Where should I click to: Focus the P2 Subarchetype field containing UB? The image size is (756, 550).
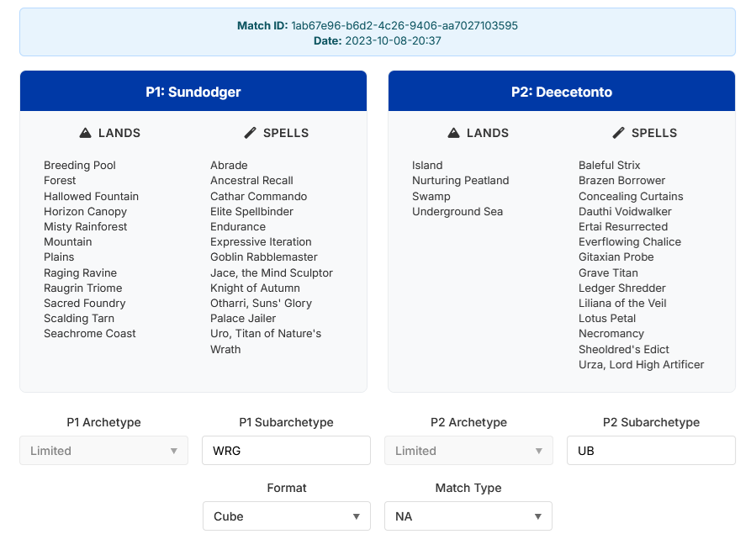(652, 451)
